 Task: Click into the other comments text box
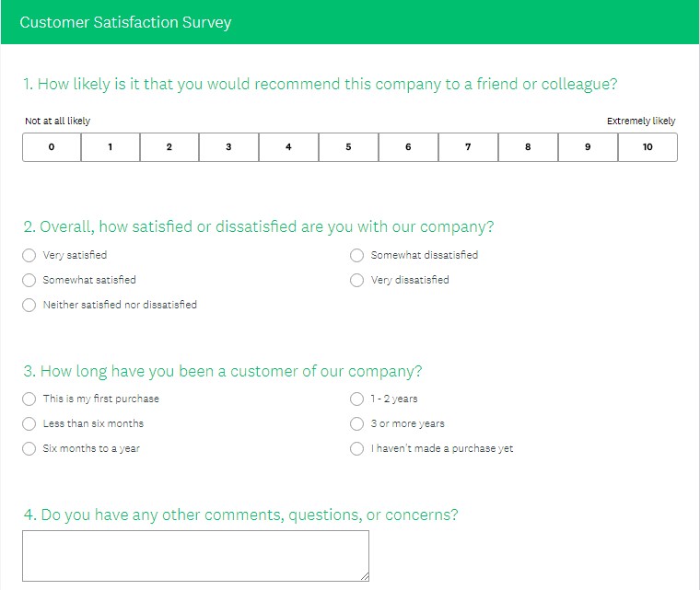195,556
